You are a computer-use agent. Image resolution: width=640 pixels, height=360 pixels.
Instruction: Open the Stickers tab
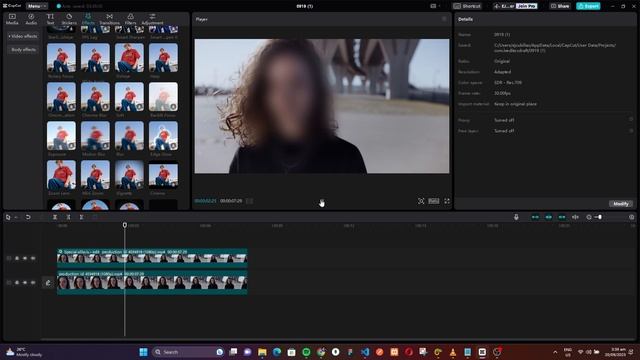coord(69,19)
